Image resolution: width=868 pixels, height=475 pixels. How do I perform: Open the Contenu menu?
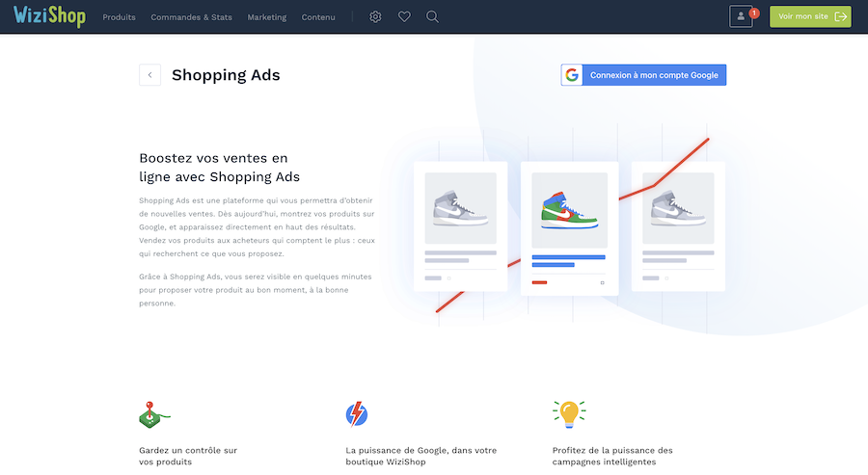coord(318,17)
